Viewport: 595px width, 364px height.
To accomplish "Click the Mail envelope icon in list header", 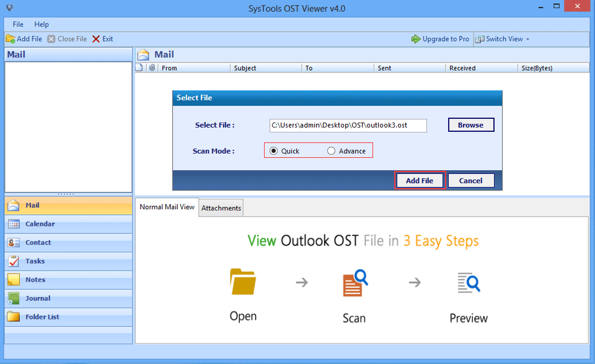I will coord(143,55).
